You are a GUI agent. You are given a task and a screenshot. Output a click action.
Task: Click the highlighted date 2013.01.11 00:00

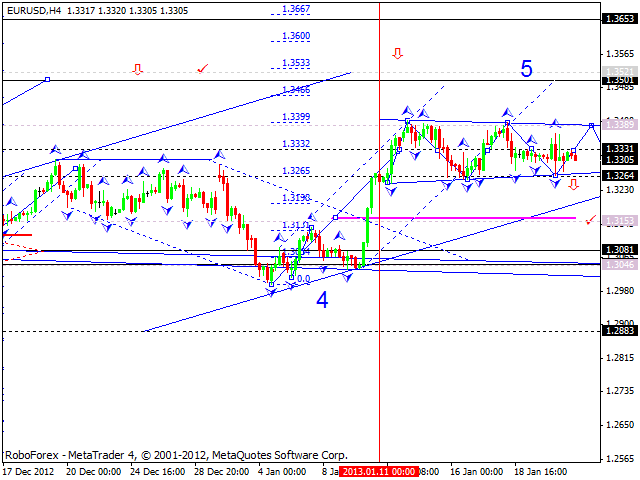pos(377,471)
